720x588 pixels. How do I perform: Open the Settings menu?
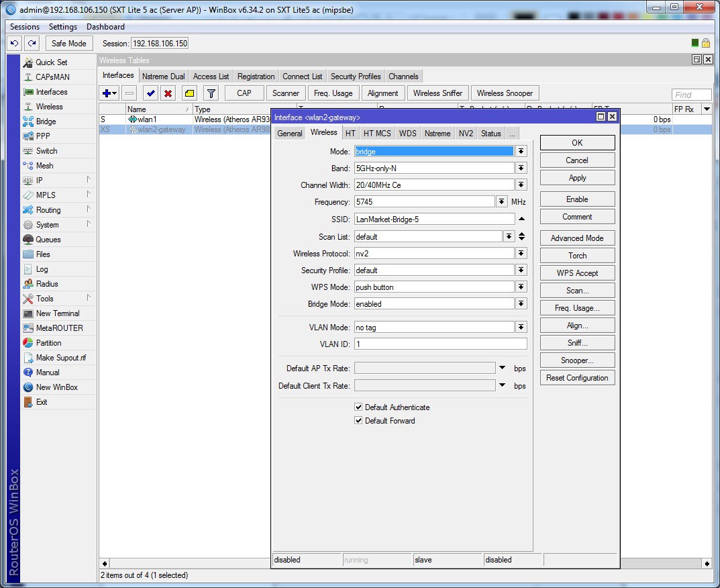[63, 27]
